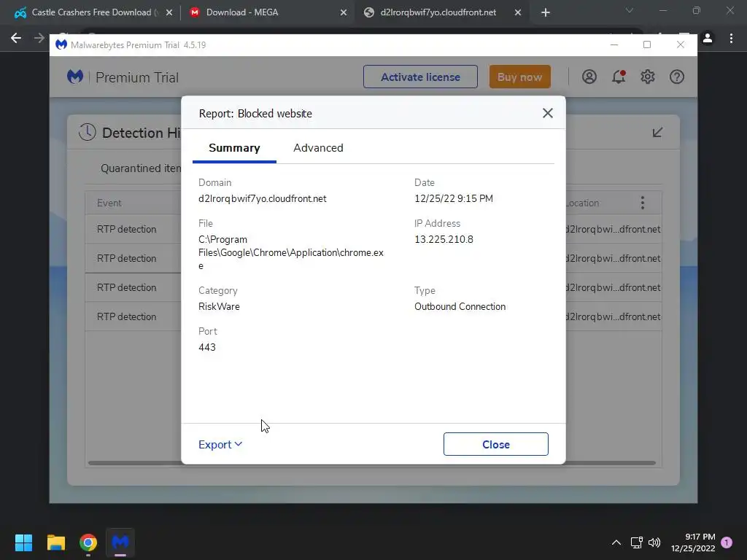Screen dimensions: 747x560
Task: Open Chrome from the taskbar
Action: tap(88, 542)
